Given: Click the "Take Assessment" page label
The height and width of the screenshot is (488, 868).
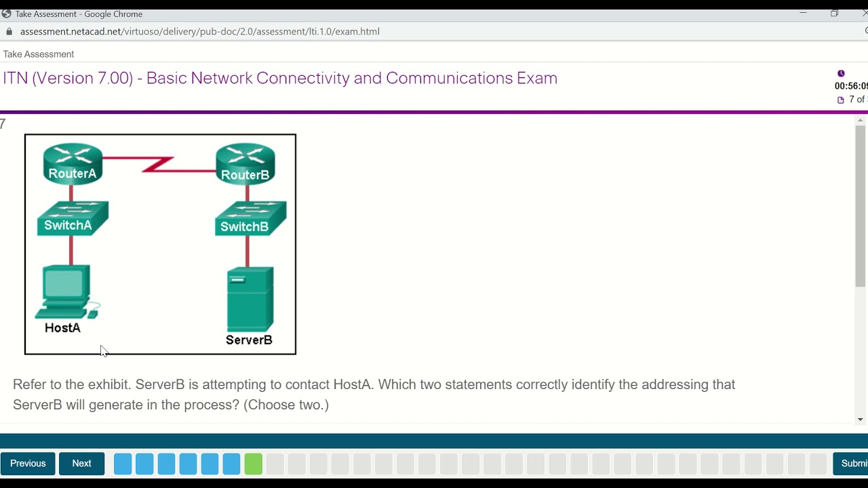Looking at the screenshot, I should (39, 54).
